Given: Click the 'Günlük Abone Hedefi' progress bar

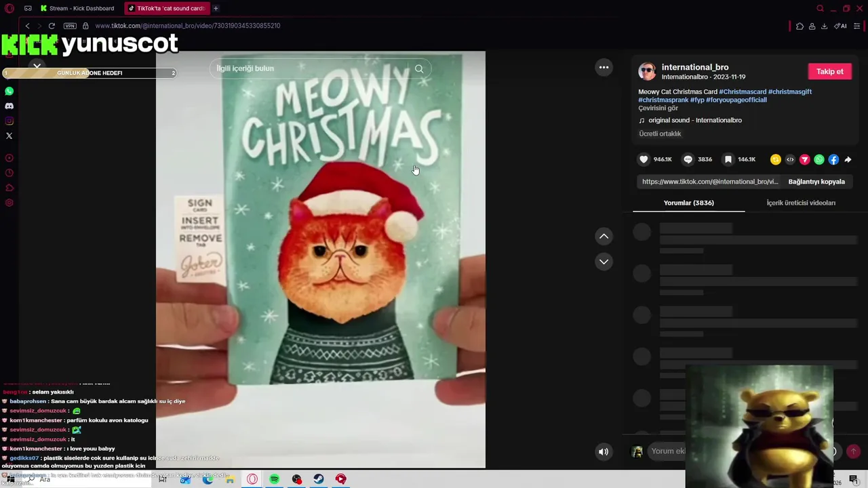Looking at the screenshot, I should [x=90, y=73].
